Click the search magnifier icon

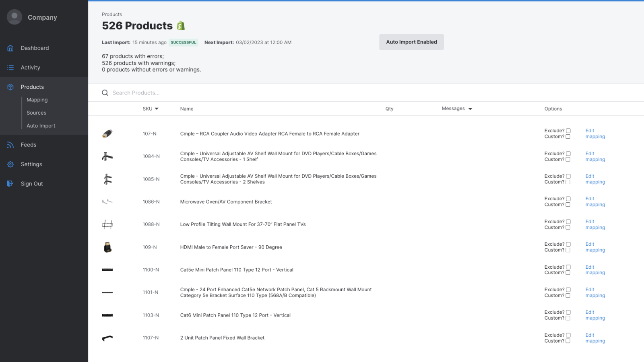[105, 93]
